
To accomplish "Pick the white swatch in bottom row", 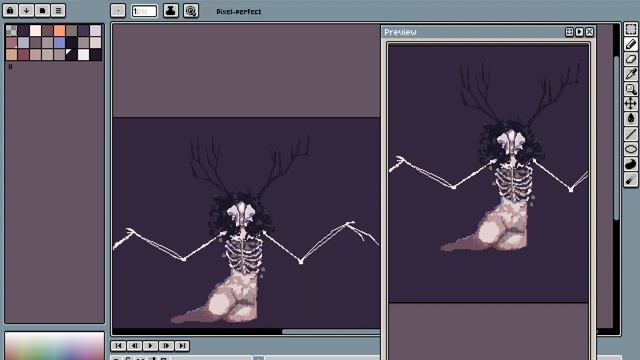I will (83, 54).
